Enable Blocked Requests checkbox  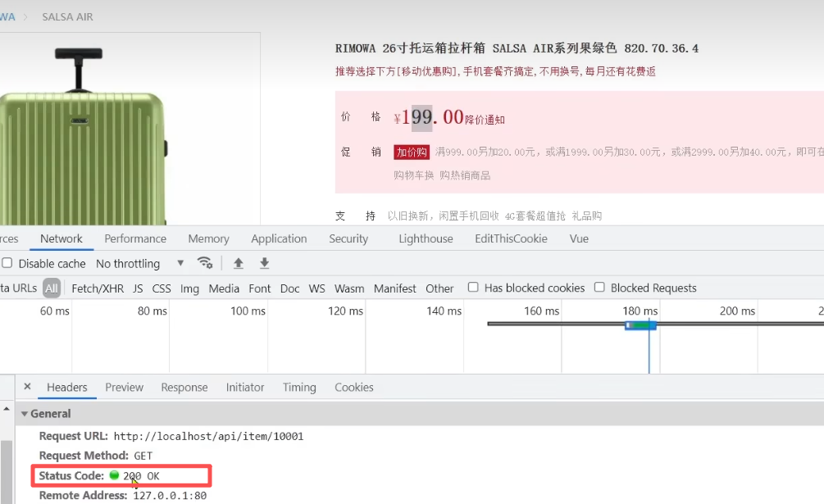tap(599, 287)
